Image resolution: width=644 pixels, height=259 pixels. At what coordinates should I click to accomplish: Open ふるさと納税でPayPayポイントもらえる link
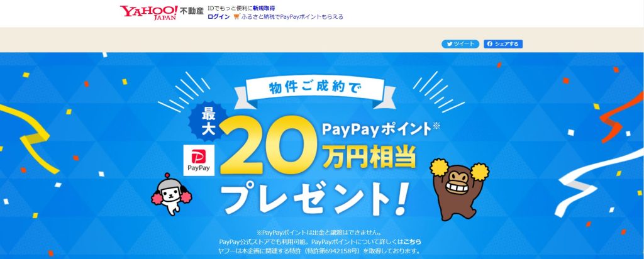tap(292, 17)
